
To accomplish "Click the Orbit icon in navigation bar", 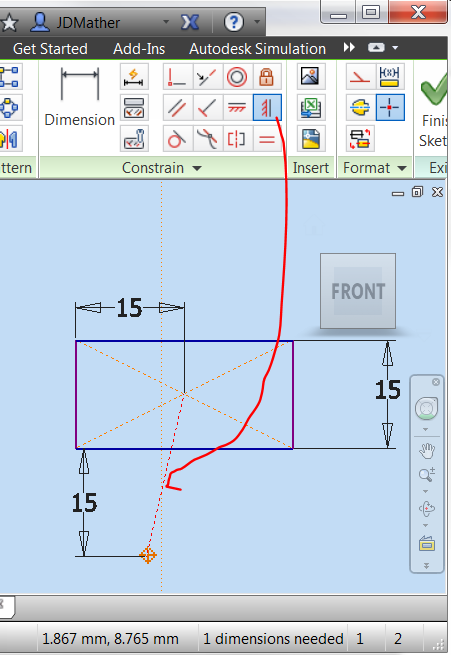I will point(427,508).
